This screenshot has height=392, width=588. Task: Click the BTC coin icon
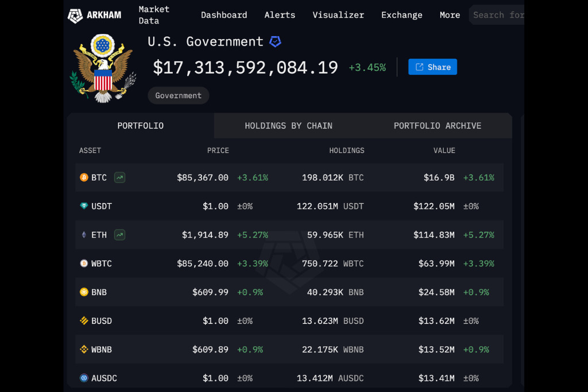click(84, 177)
